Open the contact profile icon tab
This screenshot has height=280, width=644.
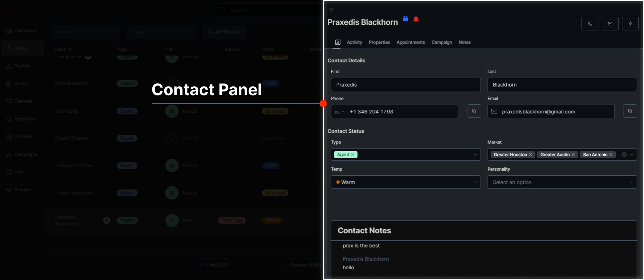coord(338,42)
